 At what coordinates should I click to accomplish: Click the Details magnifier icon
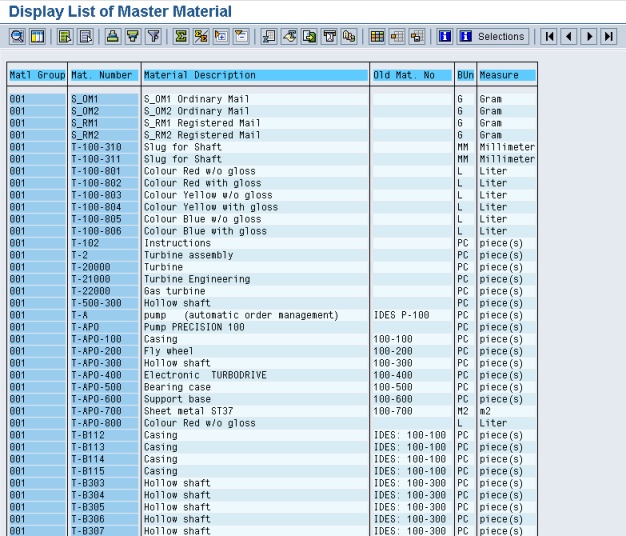coord(17,37)
